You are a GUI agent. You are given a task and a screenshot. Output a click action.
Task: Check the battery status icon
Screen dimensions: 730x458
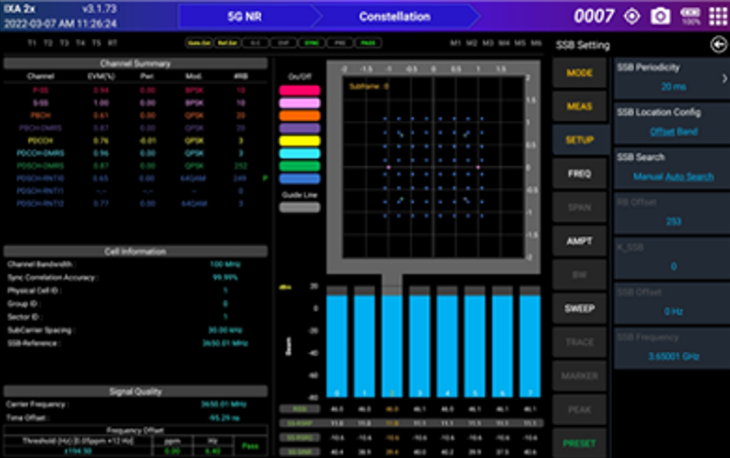(x=690, y=16)
